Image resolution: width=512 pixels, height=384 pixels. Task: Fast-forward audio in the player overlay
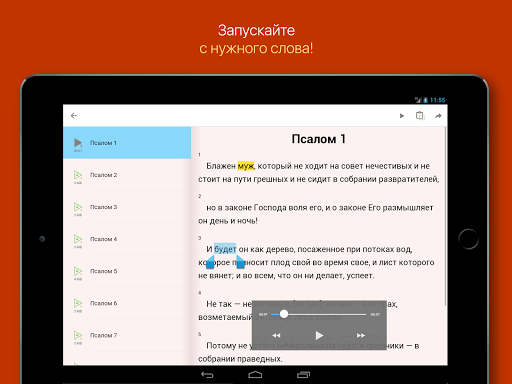coord(361,335)
